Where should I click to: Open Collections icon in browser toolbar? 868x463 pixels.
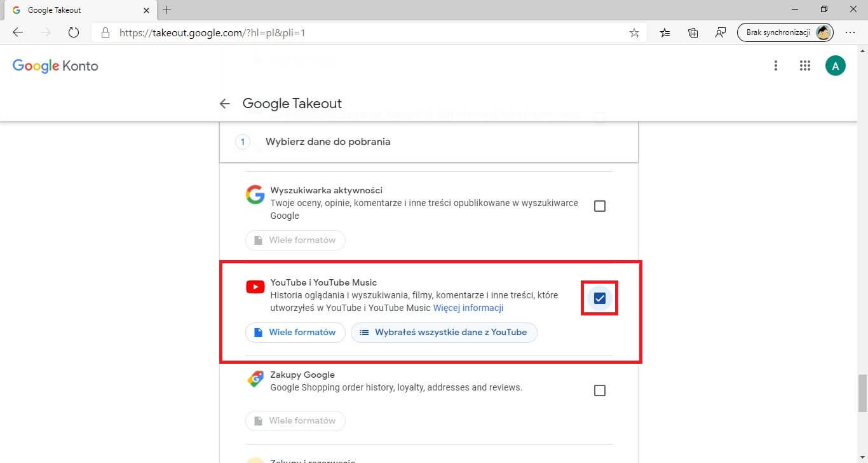click(x=693, y=33)
